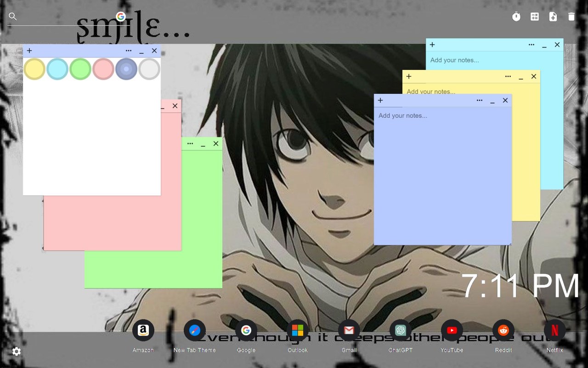Screen dimensions: 588x368
Task: Pick the selected purple color swatch
Action: pyautogui.click(x=126, y=69)
